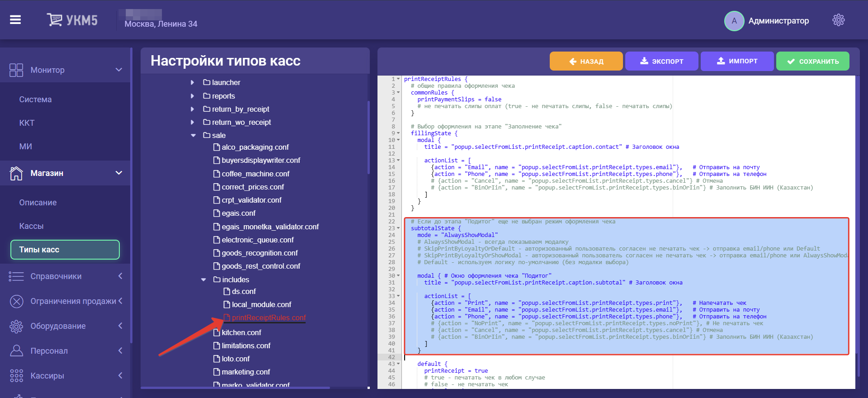Click the ИМПОРТ button
The image size is (868, 398).
tap(737, 61)
